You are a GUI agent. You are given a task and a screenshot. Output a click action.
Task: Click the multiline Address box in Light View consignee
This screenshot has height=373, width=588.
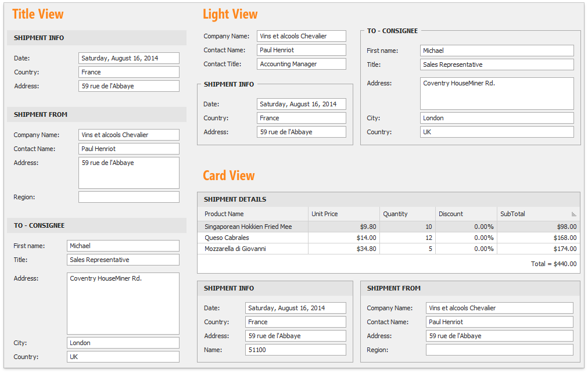click(x=497, y=94)
